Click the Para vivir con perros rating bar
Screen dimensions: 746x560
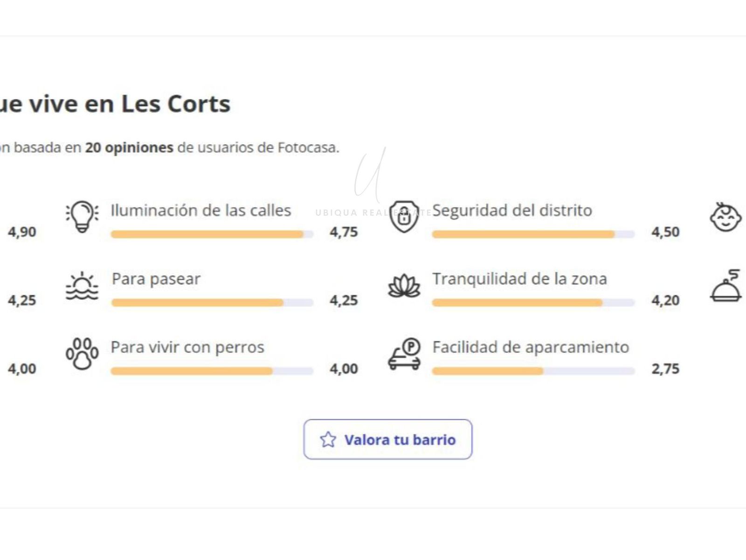coord(212,372)
